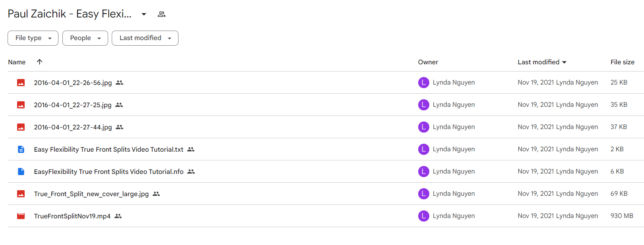Open folder title dropdown arrow
Image resolution: width=644 pixels, height=245 pixels.
click(144, 14)
